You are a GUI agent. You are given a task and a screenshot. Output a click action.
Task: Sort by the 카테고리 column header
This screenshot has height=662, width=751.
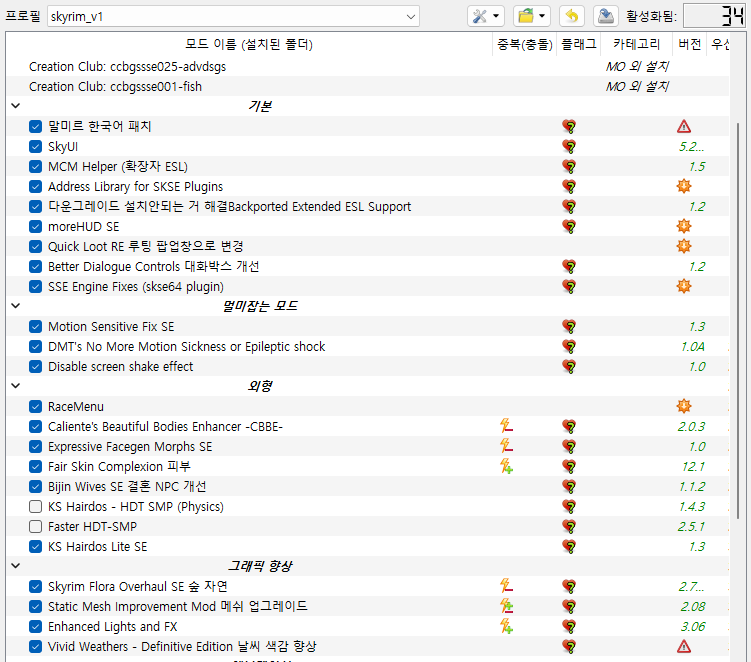click(x=637, y=45)
